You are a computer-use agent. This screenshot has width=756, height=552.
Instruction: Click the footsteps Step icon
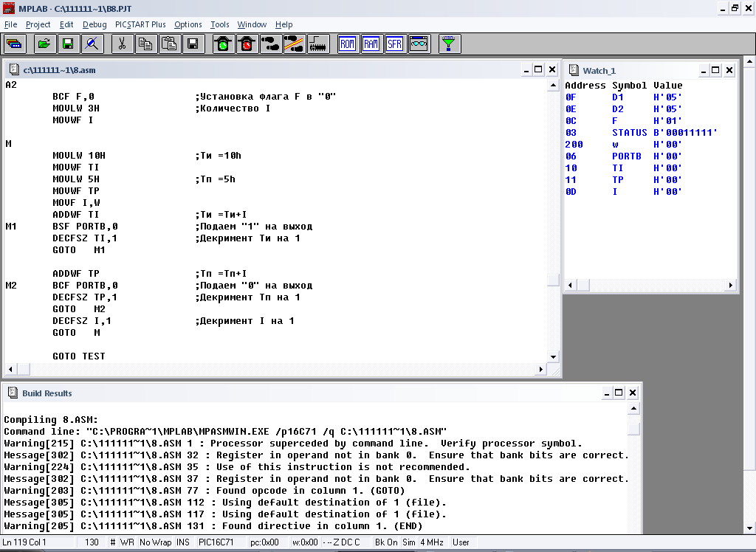click(270, 44)
